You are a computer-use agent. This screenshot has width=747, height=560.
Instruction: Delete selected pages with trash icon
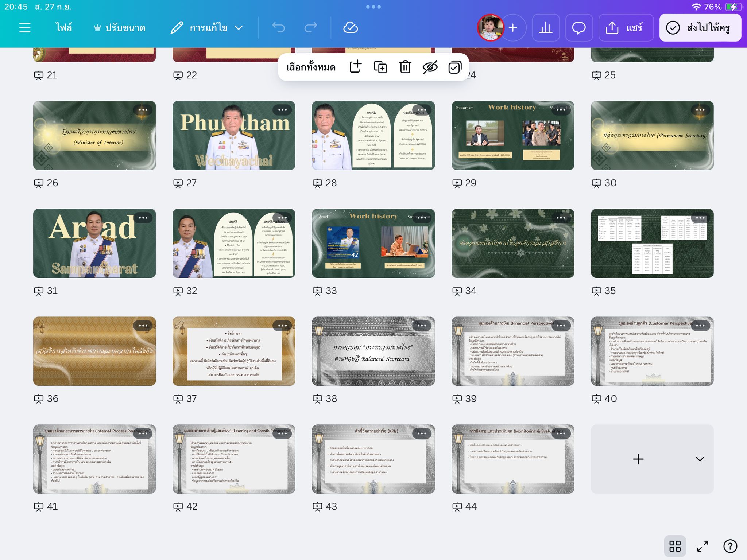405,67
